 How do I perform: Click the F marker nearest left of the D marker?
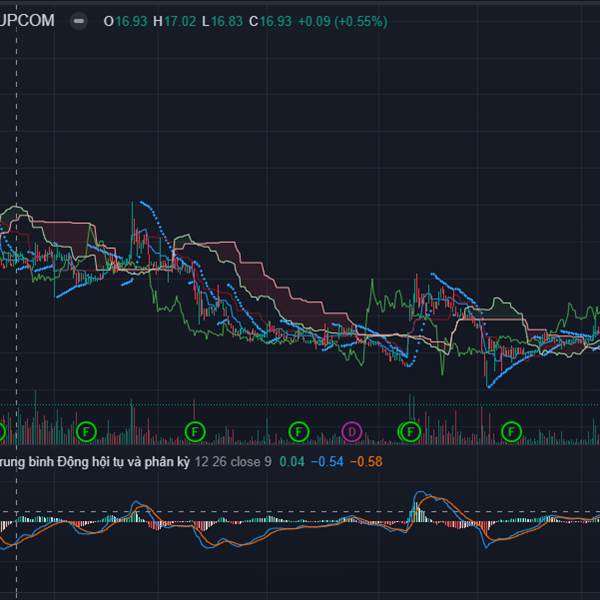click(298, 432)
